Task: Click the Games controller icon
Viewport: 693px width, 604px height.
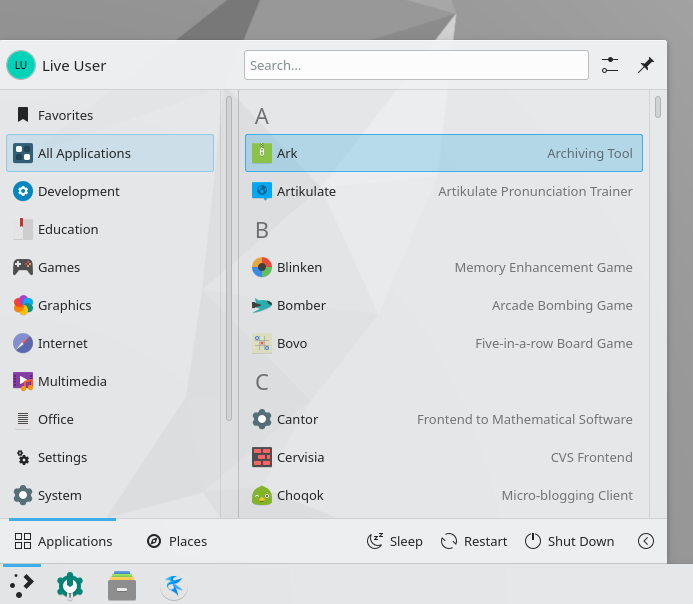Action: click(x=23, y=267)
